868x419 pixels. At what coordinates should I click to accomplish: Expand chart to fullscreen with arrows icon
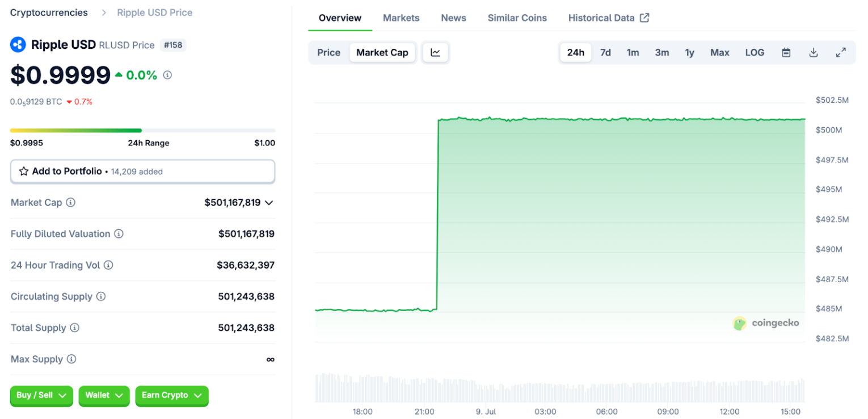(841, 53)
